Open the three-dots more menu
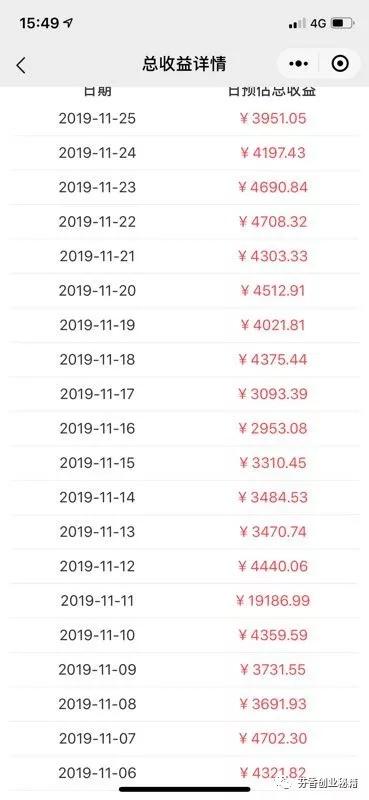 (299, 64)
